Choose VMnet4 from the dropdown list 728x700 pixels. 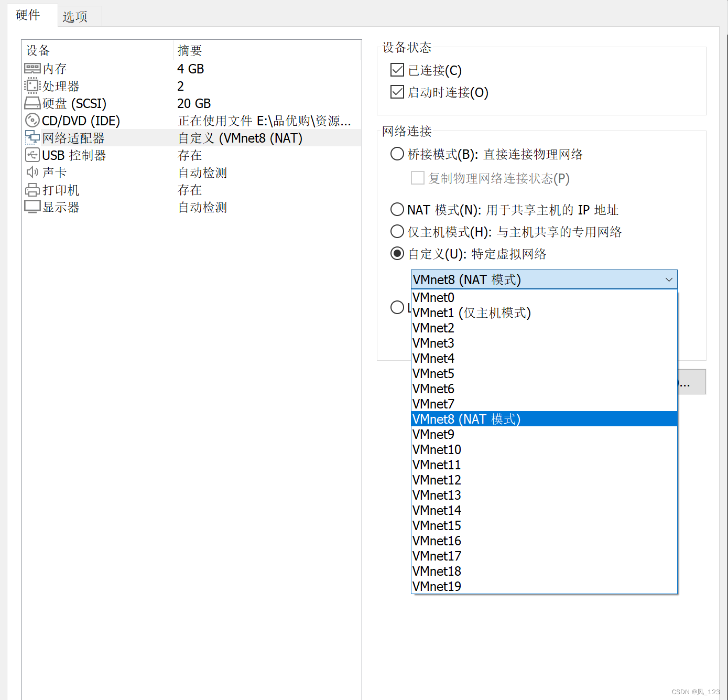tap(544, 358)
